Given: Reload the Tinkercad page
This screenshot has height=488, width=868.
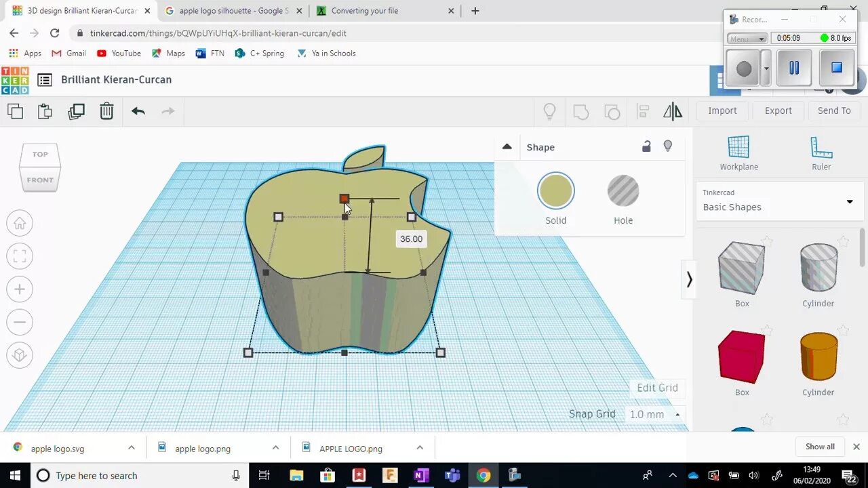Looking at the screenshot, I should click(x=54, y=33).
